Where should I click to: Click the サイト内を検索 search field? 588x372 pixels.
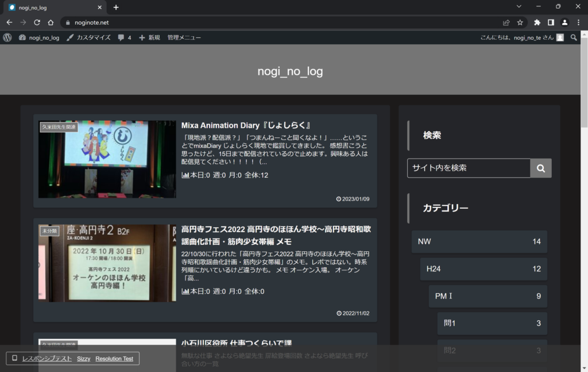point(469,168)
